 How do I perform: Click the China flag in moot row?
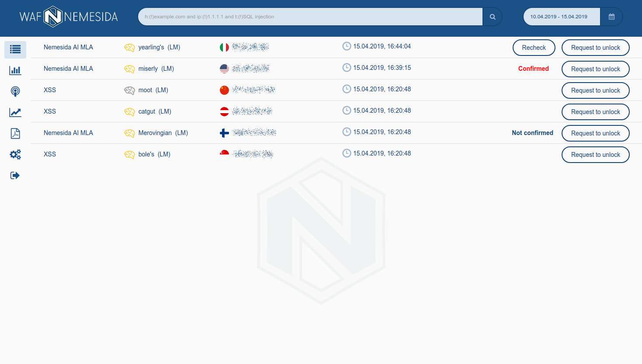tap(224, 90)
